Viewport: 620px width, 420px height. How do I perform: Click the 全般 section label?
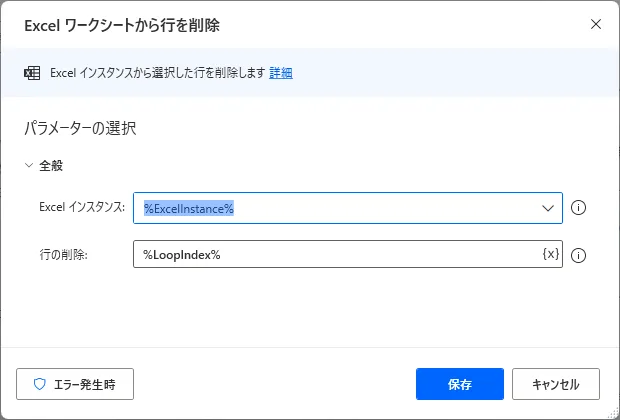pyautogui.click(x=51, y=165)
